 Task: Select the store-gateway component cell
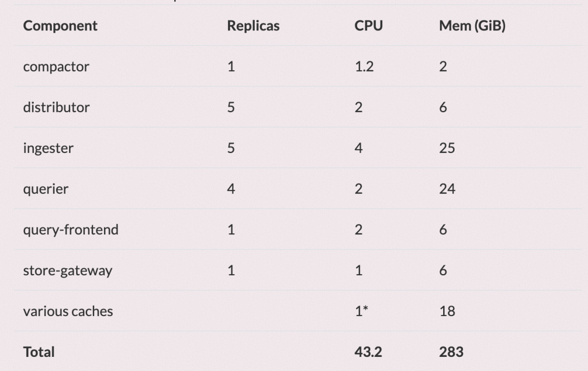pyautogui.click(x=68, y=270)
